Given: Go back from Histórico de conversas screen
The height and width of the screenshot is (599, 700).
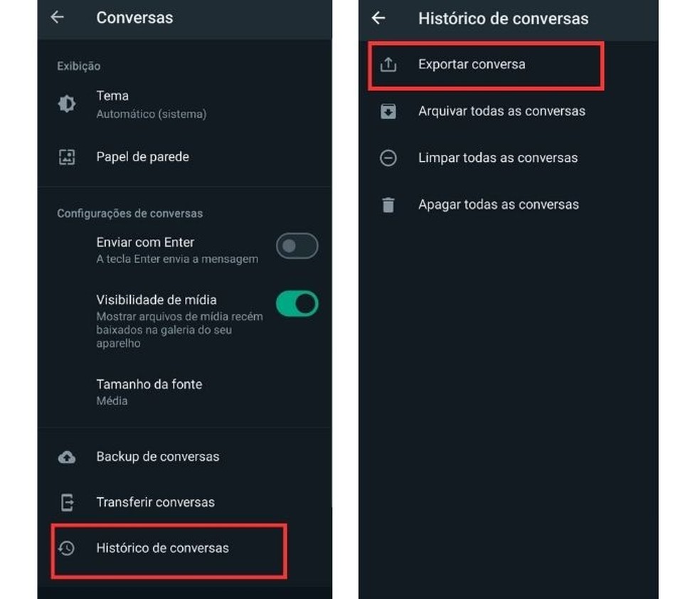Looking at the screenshot, I should (378, 18).
